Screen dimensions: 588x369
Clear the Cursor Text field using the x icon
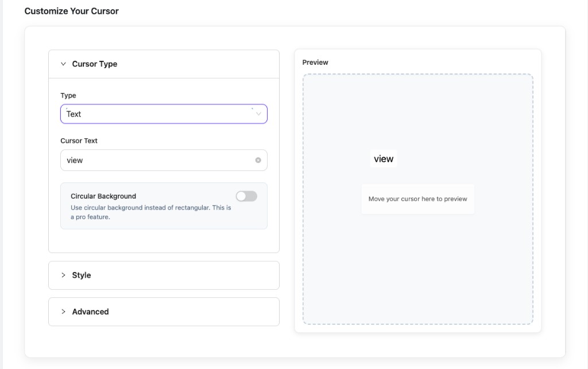tap(258, 160)
